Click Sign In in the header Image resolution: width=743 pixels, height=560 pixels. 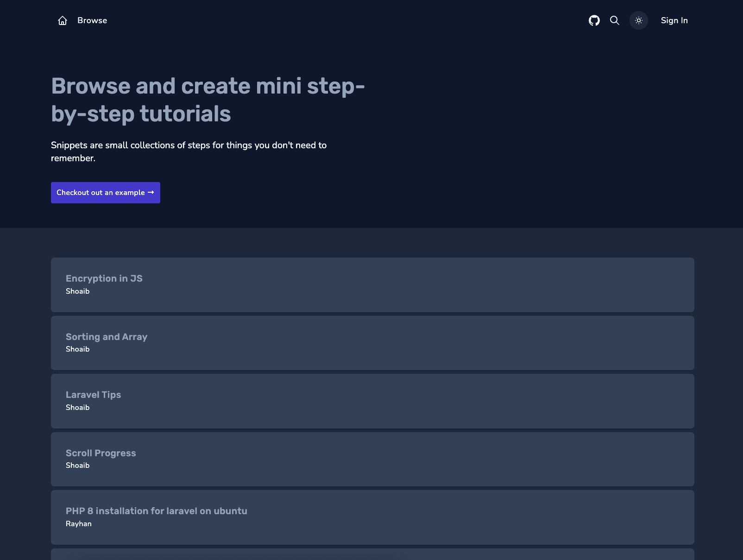674,20
